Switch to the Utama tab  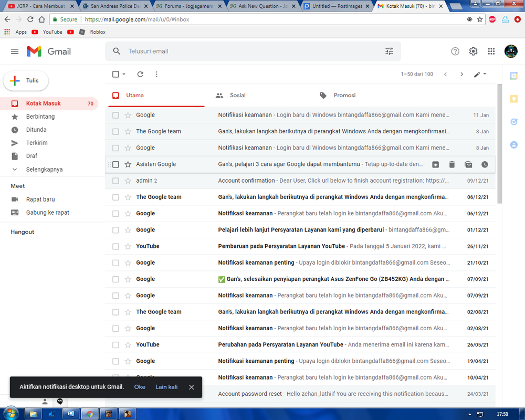pos(156,95)
